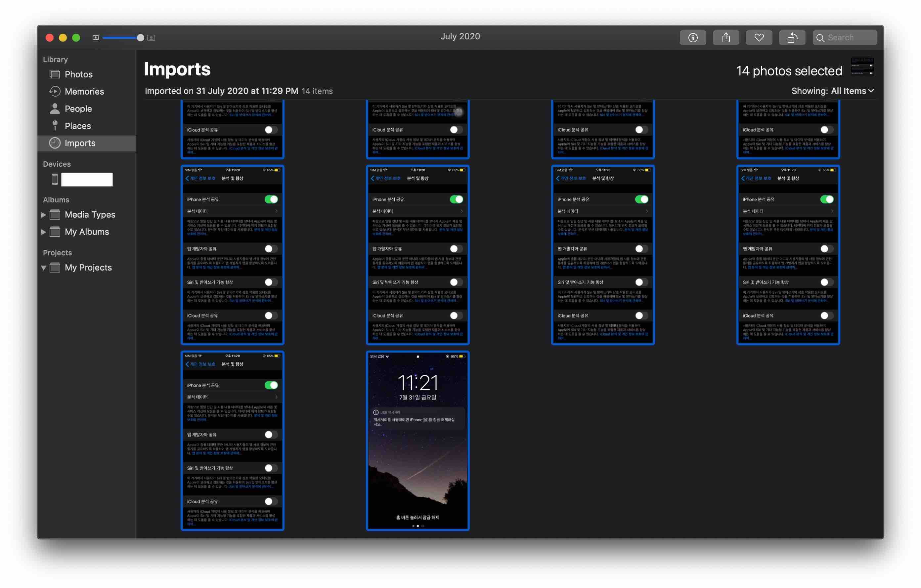This screenshot has height=588, width=921.
Task: Click the thumbnail zoom slider knob
Action: (140, 37)
